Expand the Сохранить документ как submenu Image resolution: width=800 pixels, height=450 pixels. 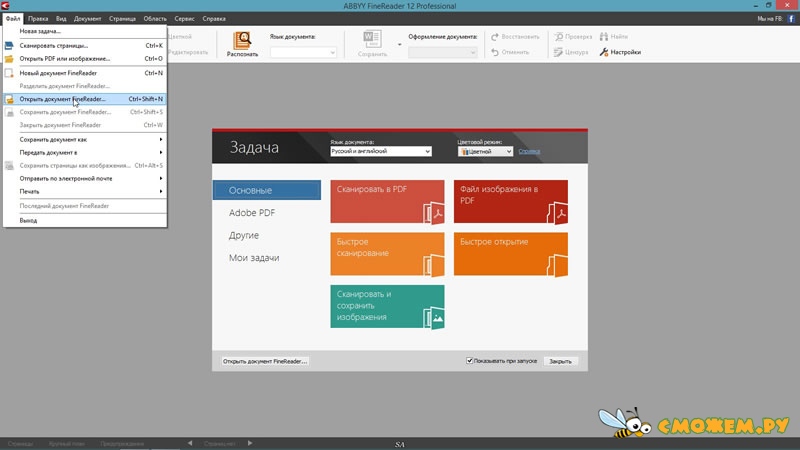point(85,139)
